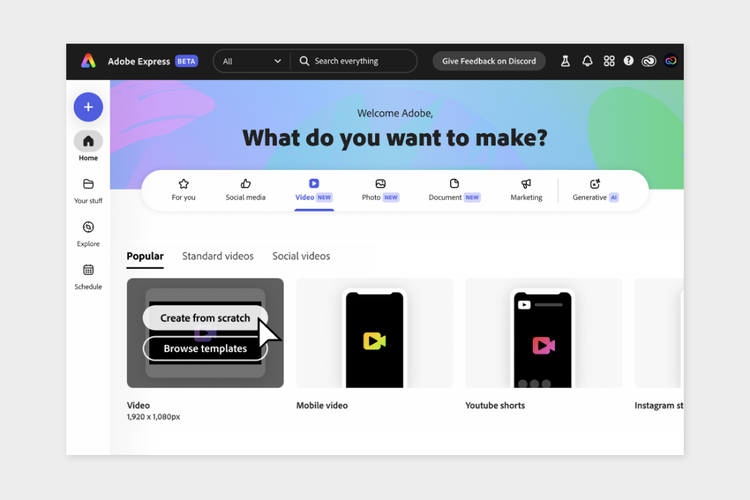Click Browse templates button
Image resolution: width=750 pixels, height=500 pixels.
(205, 348)
